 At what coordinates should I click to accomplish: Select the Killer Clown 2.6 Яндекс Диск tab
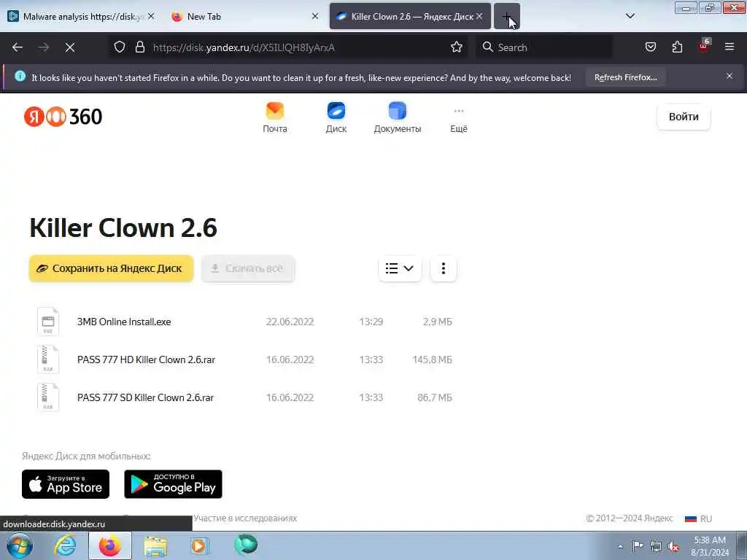click(x=409, y=17)
